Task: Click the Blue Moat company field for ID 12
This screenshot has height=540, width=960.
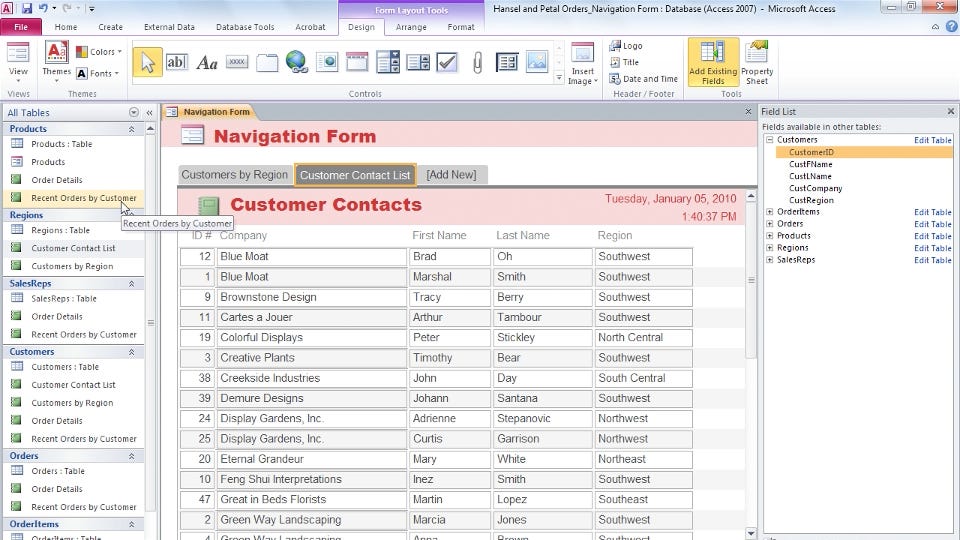Action: 311,257
